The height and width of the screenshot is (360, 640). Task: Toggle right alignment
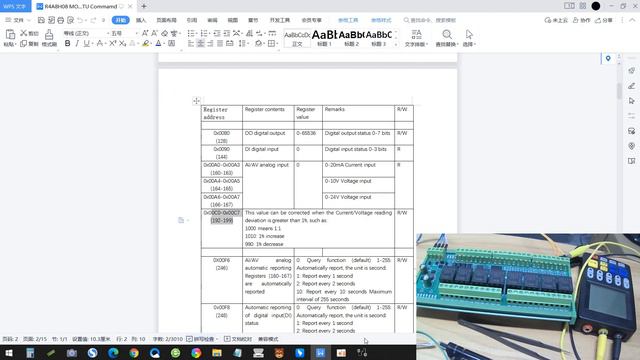pos(210,43)
